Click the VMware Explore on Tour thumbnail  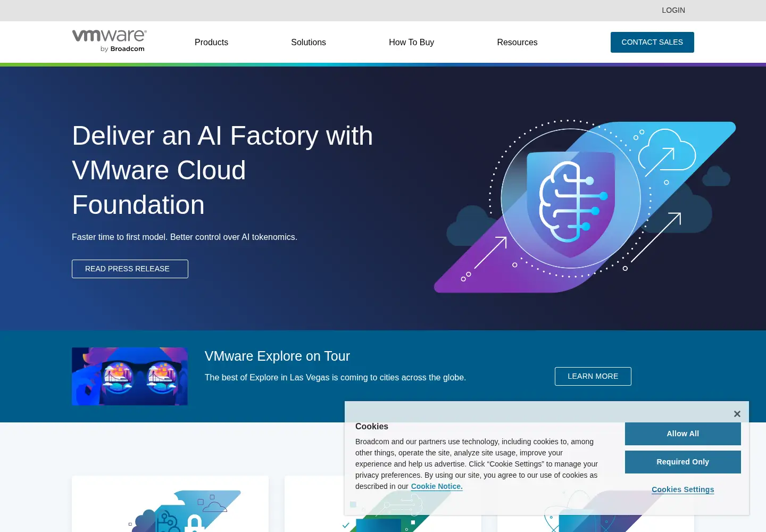[130, 376]
